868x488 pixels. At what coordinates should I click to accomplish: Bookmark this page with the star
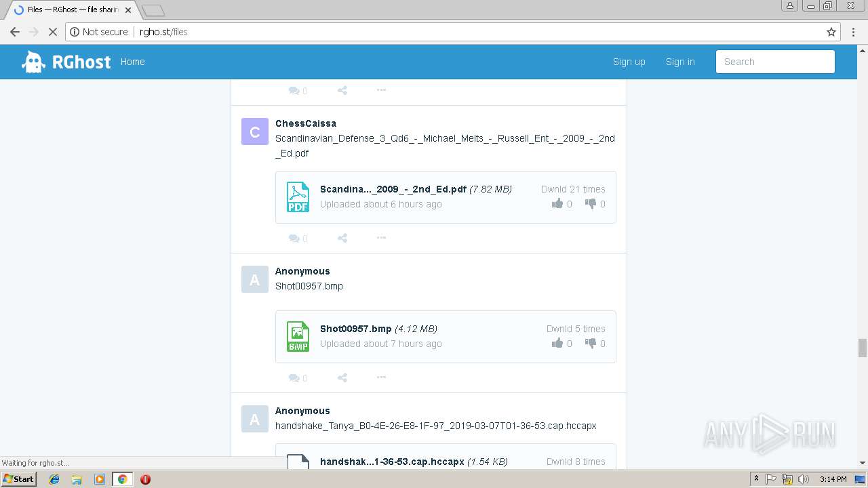click(831, 32)
